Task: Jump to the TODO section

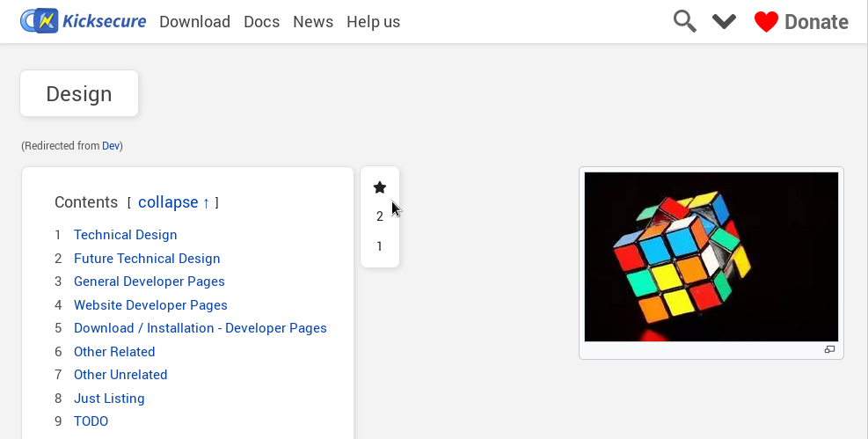Action: click(x=91, y=421)
